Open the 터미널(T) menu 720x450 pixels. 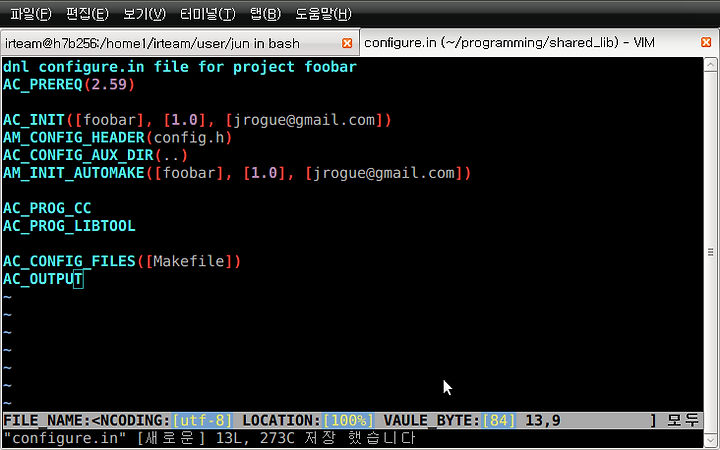[x=208, y=14]
